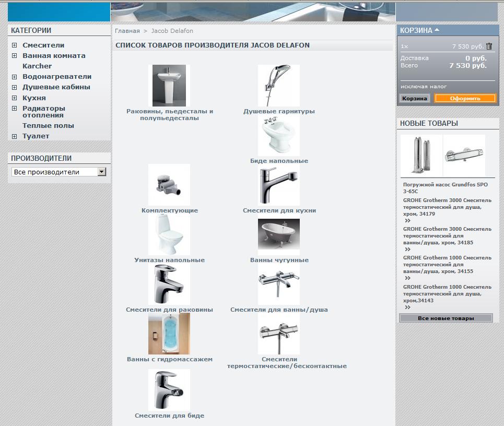This screenshot has height=426, width=504.
Task: Open the Биде напольные link
Action: 279,161
